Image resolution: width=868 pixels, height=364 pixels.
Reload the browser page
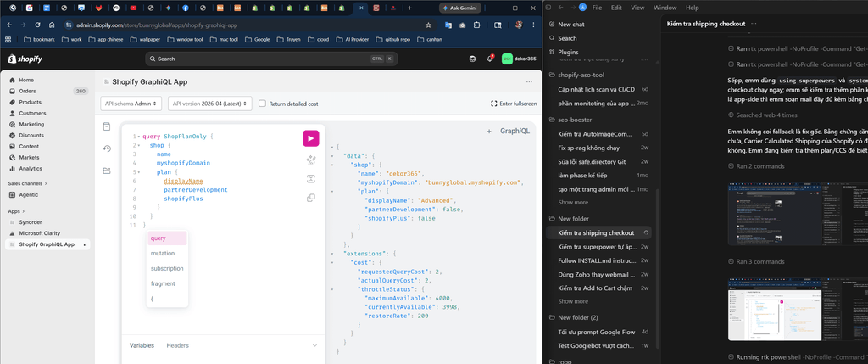pos(37,25)
